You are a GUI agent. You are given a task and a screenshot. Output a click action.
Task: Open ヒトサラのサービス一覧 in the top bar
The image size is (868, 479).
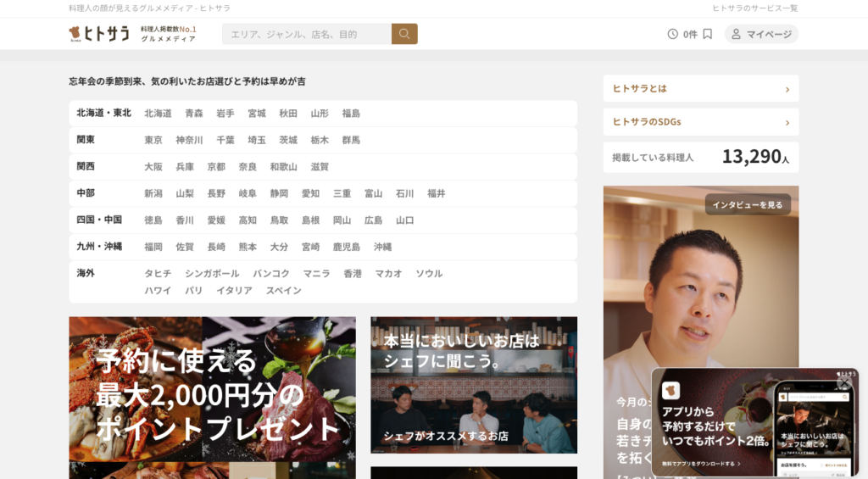(x=754, y=8)
